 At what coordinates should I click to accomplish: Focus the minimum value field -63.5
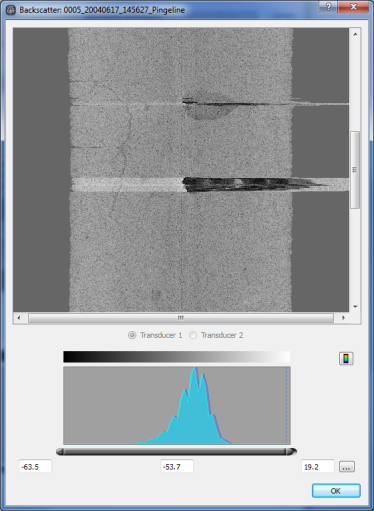[x=35, y=466]
